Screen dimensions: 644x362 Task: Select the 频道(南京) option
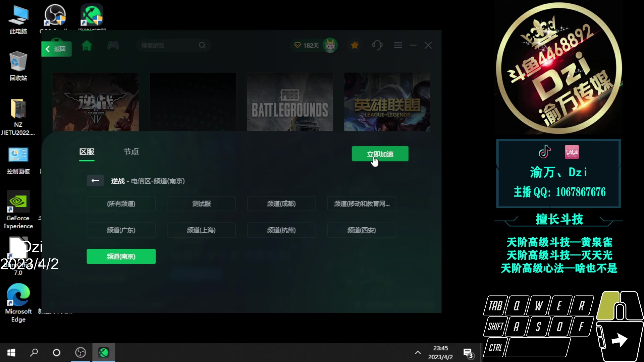click(121, 256)
